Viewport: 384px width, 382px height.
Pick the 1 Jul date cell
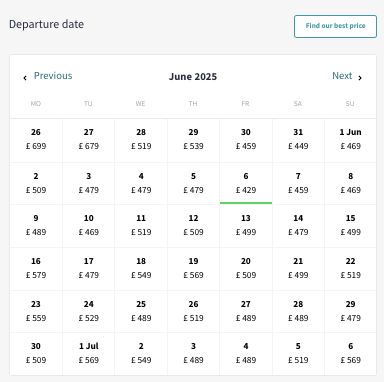89,354
